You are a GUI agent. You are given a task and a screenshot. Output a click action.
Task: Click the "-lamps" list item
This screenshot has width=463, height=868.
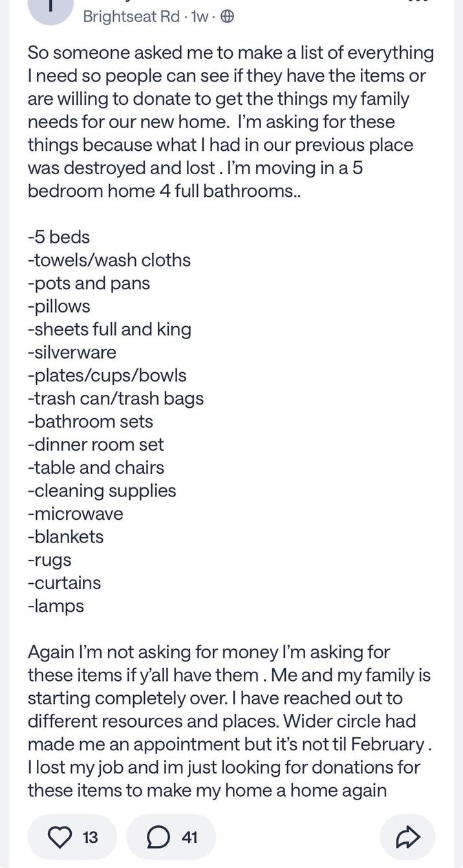(x=56, y=606)
